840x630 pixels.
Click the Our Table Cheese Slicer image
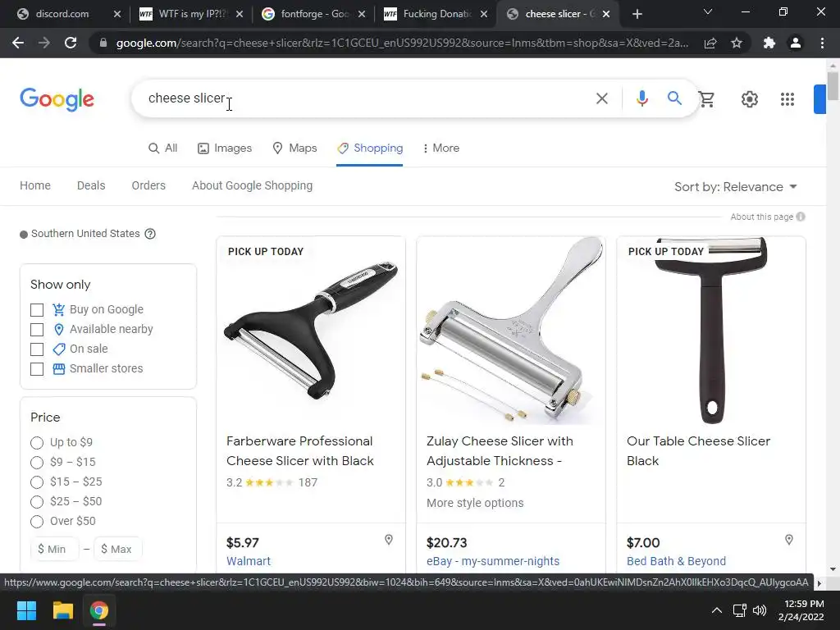tap(711, 330)
